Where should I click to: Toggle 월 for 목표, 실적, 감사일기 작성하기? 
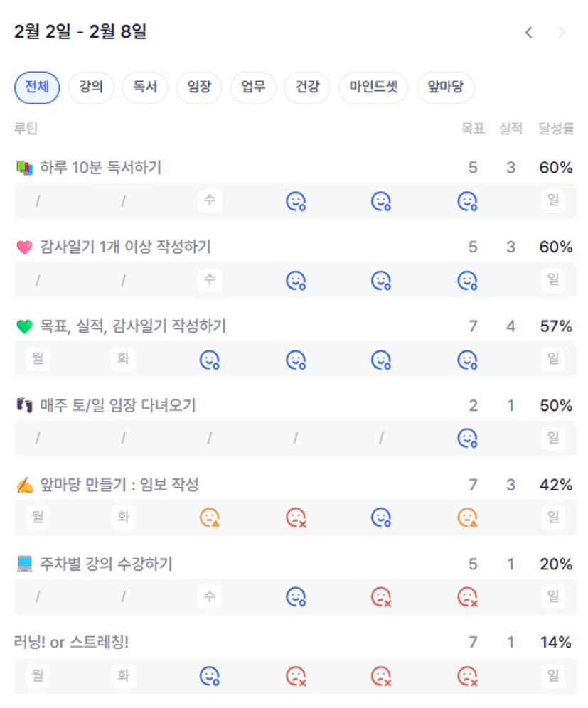38,359
